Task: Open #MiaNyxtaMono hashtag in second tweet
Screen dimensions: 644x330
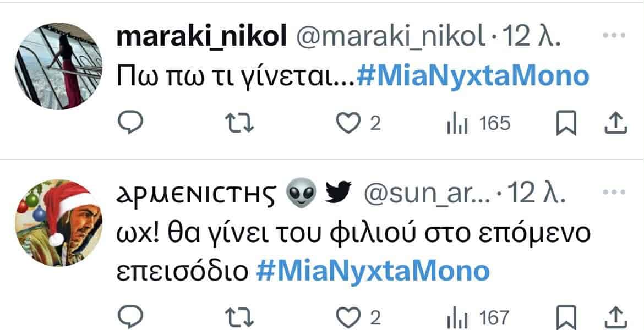Action: pyautogui.click(x=373, y=270)
